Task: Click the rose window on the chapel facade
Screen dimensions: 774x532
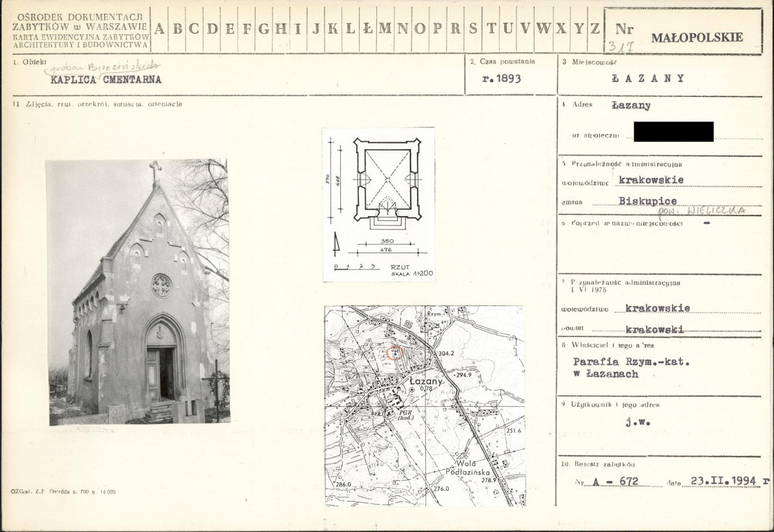Action: (x=161, y=285)
